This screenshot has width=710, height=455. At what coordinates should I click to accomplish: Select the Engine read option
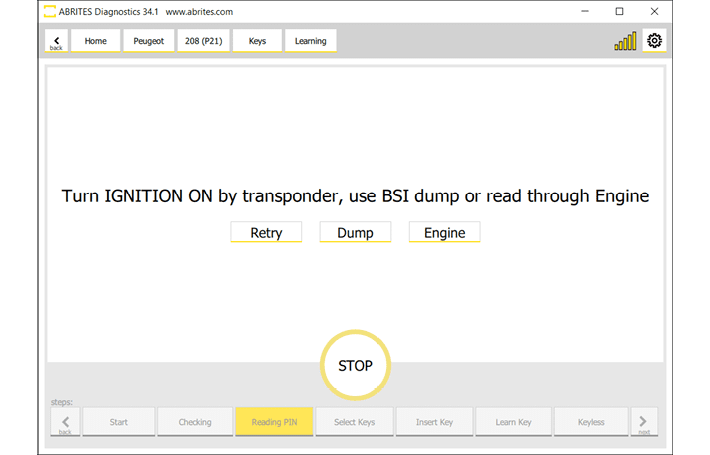(444, 232)
